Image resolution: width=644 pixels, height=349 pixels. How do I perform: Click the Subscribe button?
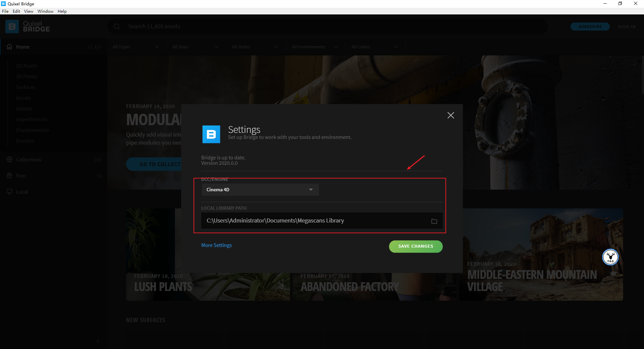click(x=590, y=27)
